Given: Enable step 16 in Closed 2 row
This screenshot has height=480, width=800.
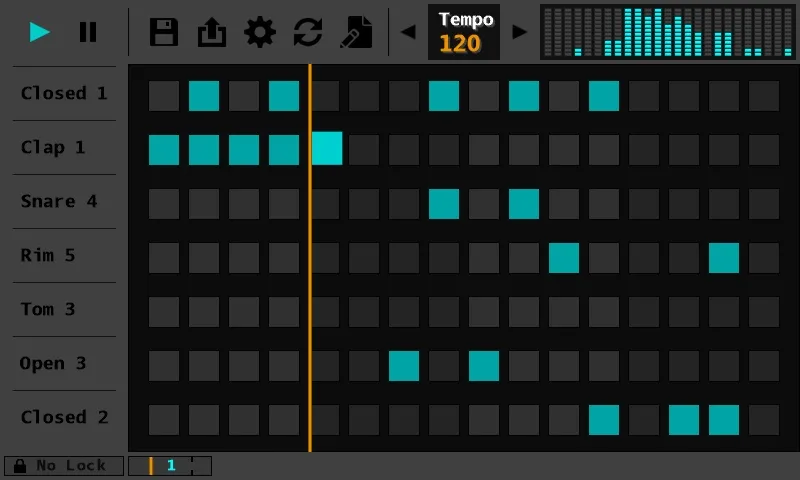Looking at the screenshot, I should coord(764,420).
